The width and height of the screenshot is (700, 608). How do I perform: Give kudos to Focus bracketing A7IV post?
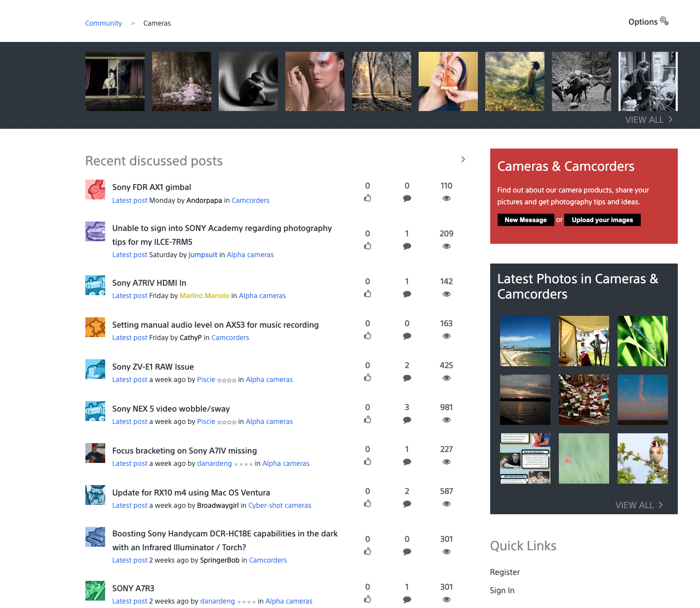point(368,461)
